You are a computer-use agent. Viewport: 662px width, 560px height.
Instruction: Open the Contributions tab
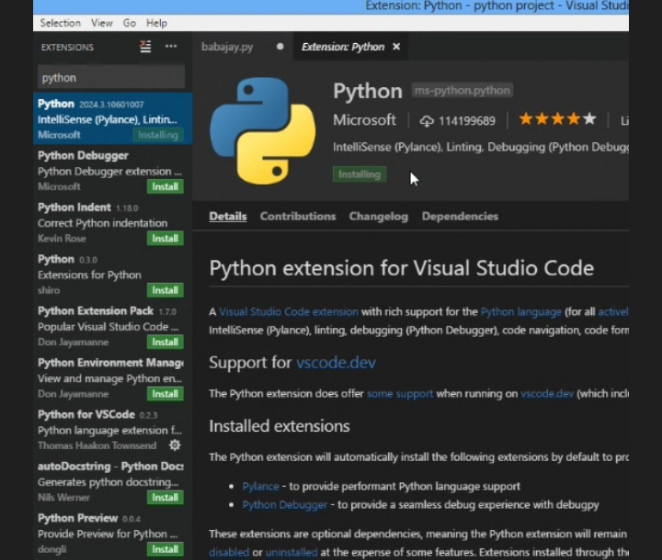click(298, 216)
